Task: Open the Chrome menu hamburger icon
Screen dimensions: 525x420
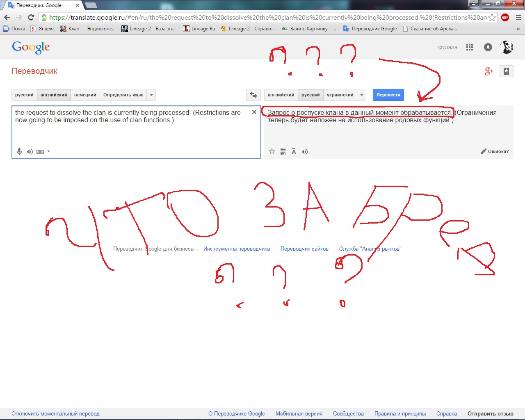Action: pyautogui.click(x=518, y=17)
